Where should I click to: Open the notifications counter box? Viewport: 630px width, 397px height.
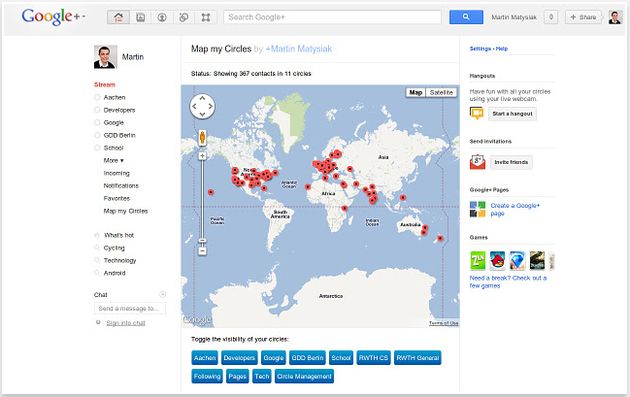(x=551, y=17)
